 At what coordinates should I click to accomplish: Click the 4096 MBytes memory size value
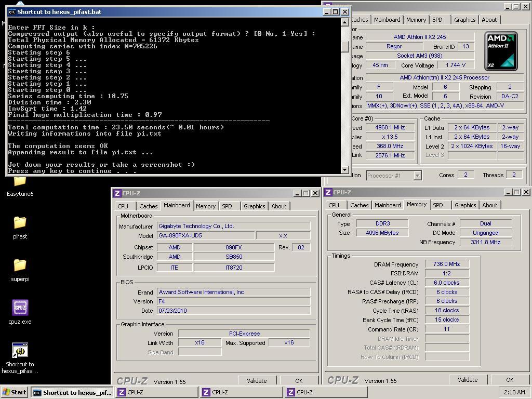[382, 233]
